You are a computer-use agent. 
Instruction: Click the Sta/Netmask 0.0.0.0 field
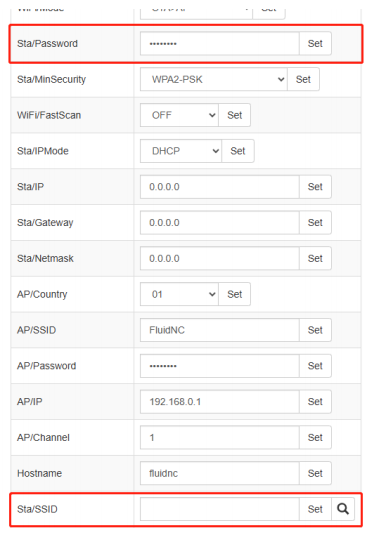[220, 258]
